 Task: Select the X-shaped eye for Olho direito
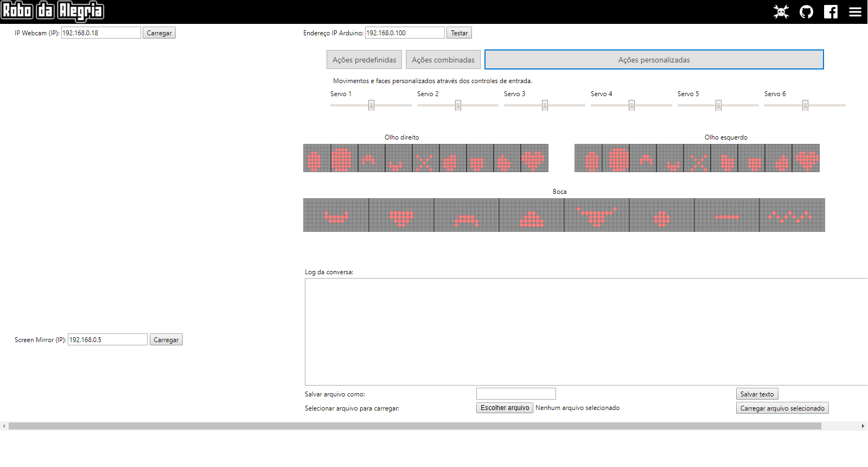[x=426, y=158]
